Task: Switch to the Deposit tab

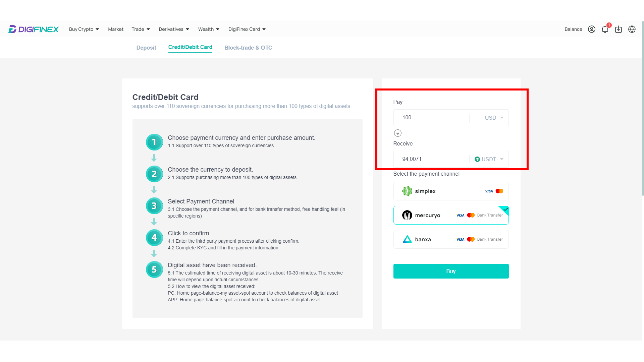Action: [x=146, y=48]
